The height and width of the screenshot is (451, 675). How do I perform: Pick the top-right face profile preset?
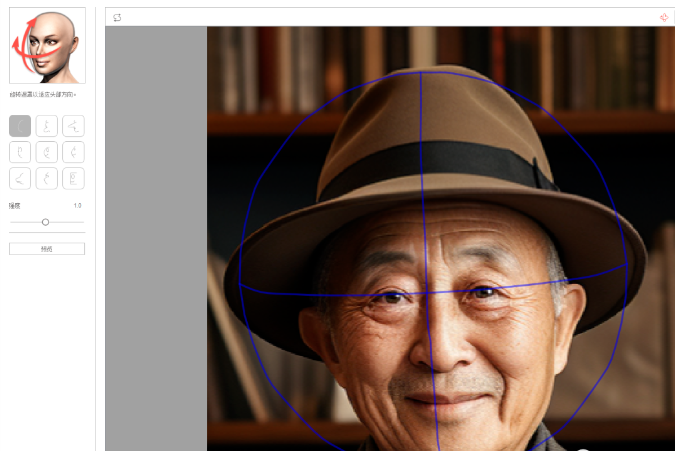pos(73,126)
